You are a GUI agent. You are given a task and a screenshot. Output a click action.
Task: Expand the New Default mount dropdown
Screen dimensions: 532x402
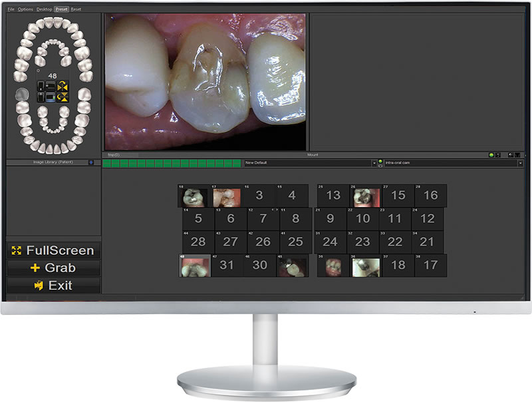[x=374, y=163]
